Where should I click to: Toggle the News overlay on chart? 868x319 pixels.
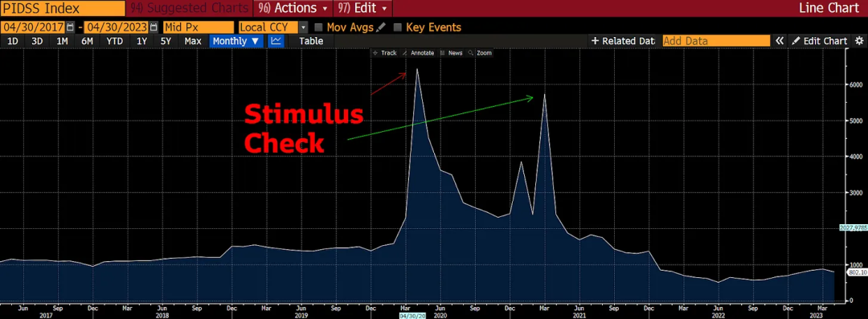pos(451,53)
